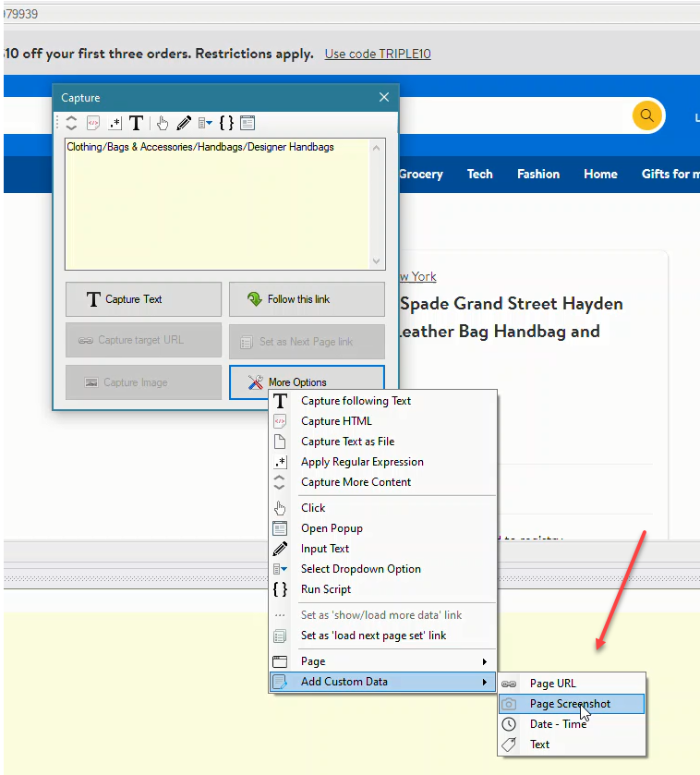The image size is (700, 775).
Task: Open the Select Dropdown toolbar dropdown icon
Action: pos(205,123)
